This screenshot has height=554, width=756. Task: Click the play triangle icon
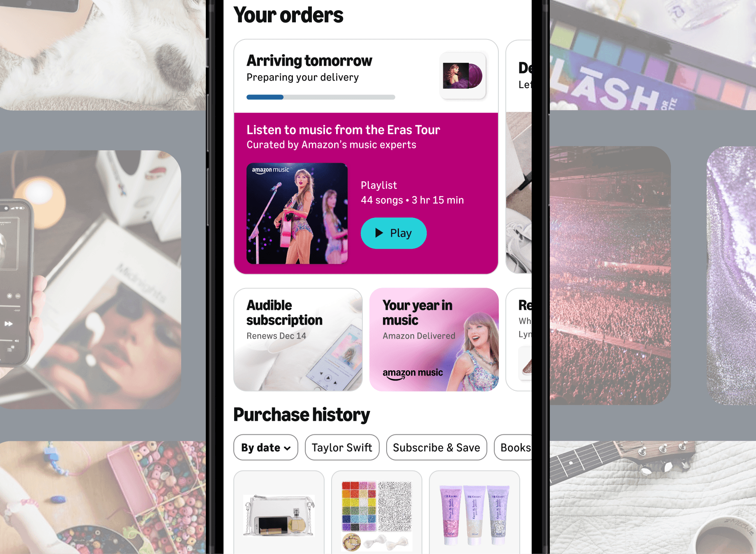point(379,233)
